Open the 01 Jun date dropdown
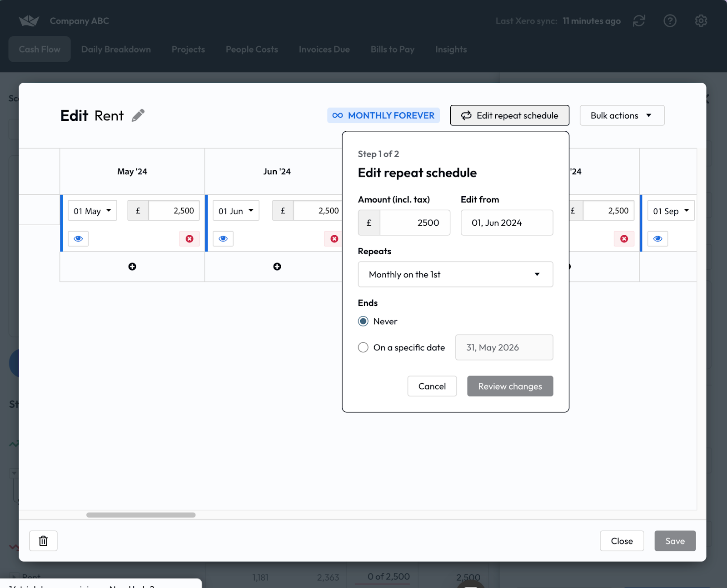 click(236, 211)
